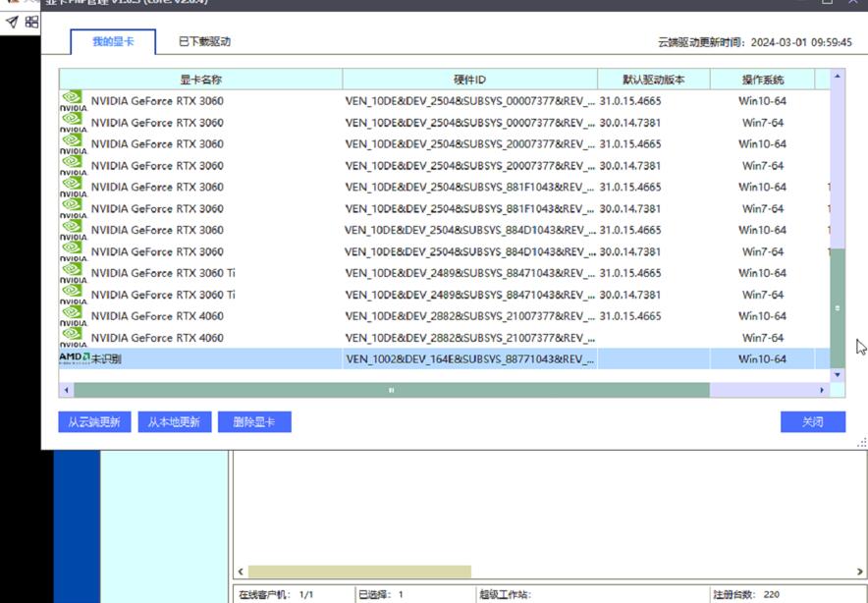
Task: Click Win7-64 cell in the RTX 4060 row
Action: coord(763,338)
